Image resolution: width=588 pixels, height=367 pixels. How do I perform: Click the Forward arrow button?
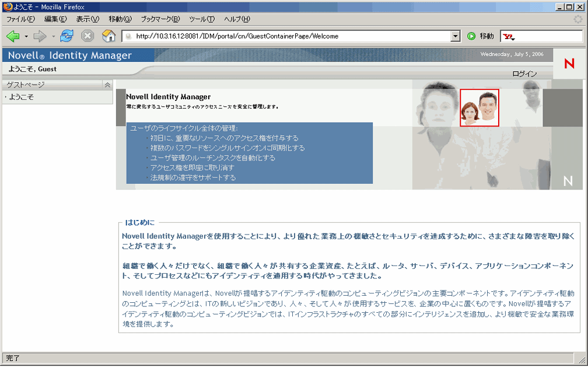coord(40,36)
